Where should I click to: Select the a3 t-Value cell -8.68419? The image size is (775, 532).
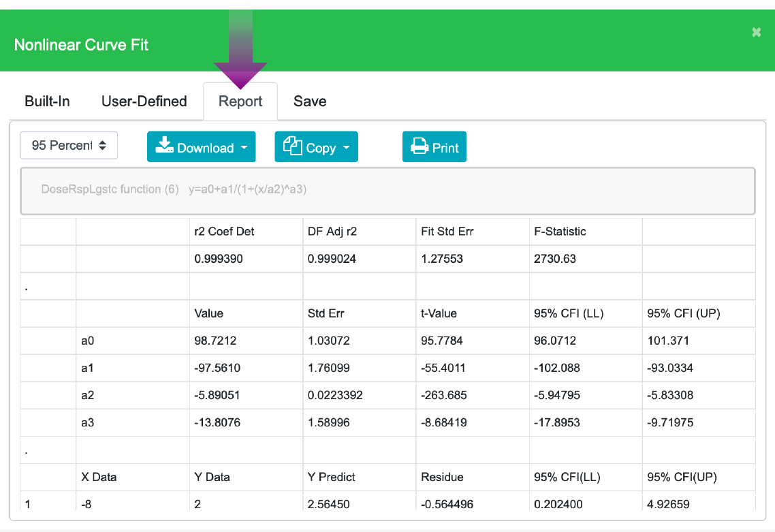point(444,422)
